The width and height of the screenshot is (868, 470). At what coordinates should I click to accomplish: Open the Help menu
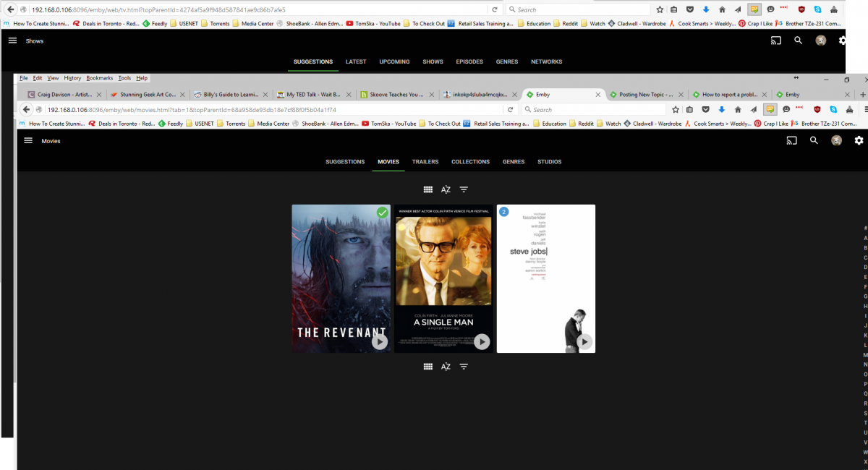(142, 77)
